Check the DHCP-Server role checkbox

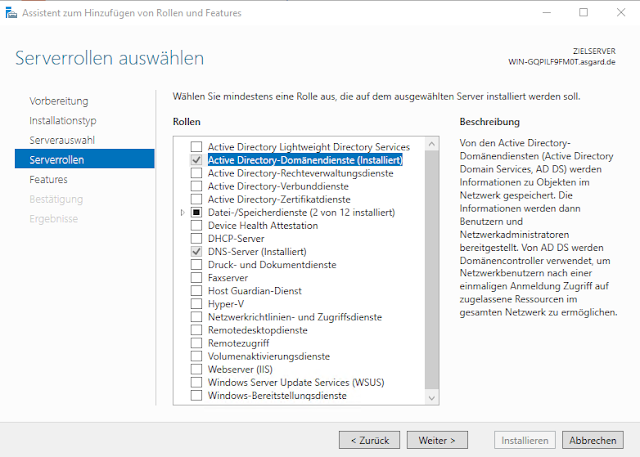click(197, 238)
